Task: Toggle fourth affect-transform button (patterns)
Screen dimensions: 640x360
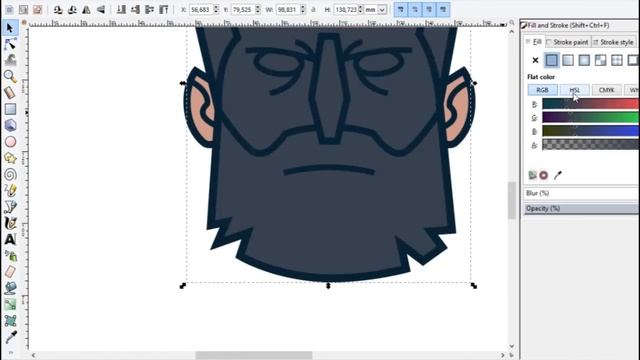Action: [x=443, y=9]
